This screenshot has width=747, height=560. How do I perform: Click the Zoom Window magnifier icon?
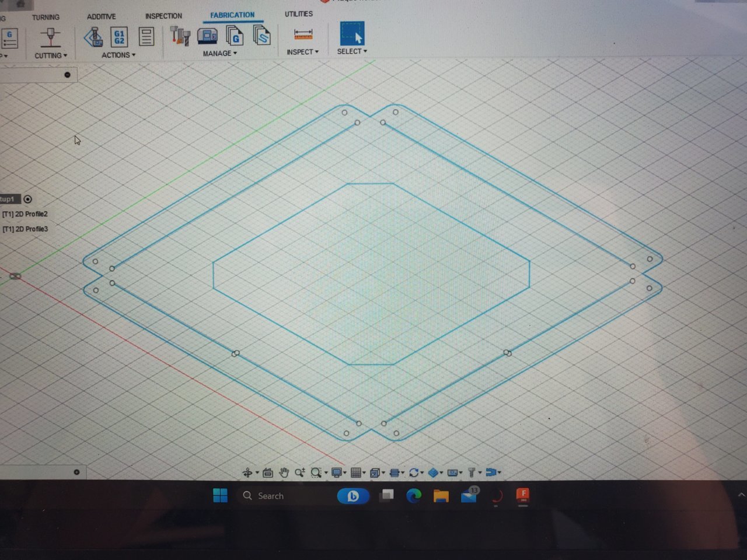tap(316, 473)
